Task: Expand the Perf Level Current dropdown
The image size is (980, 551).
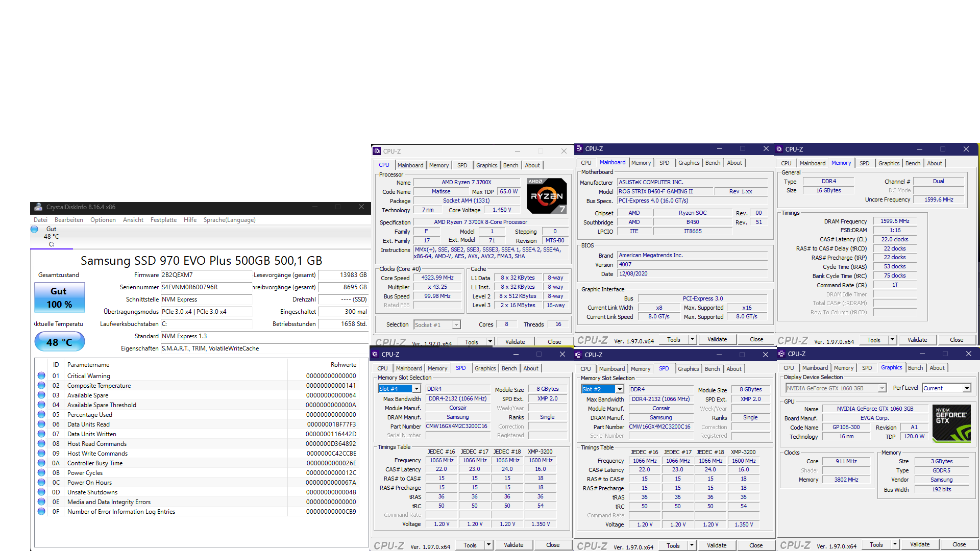Action: click(x=966, y=388)
